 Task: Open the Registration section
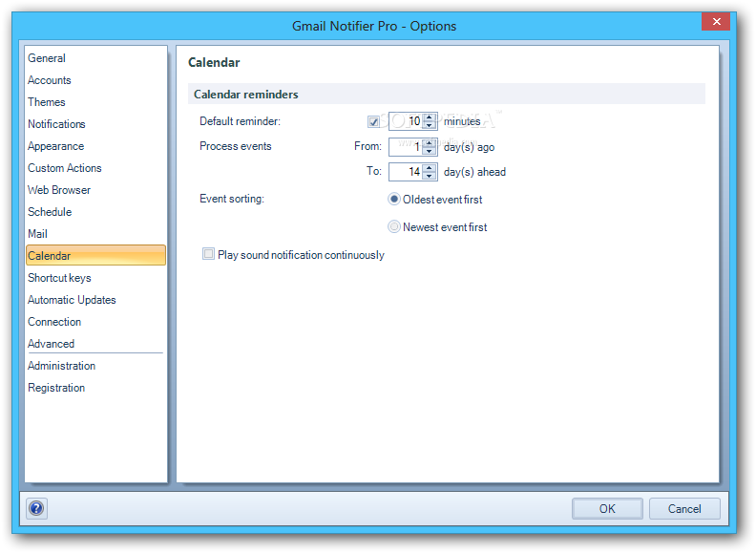(x=56, y=388)
